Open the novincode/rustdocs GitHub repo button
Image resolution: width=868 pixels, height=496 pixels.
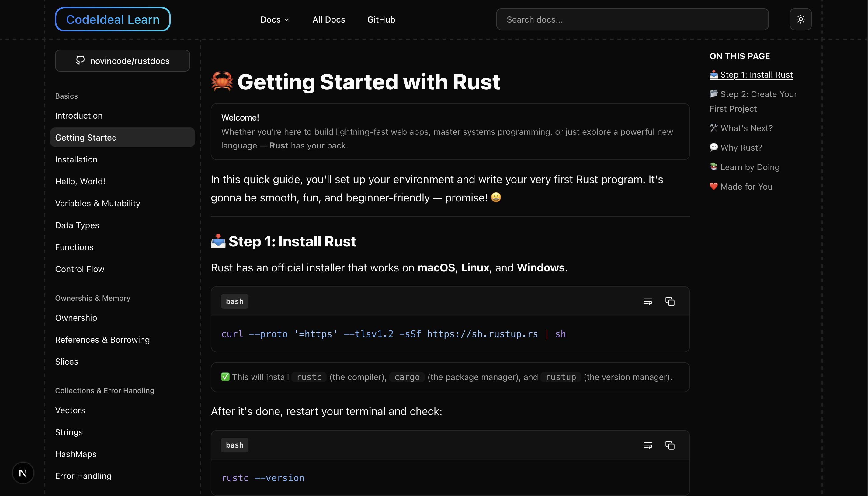pos(122,61)
